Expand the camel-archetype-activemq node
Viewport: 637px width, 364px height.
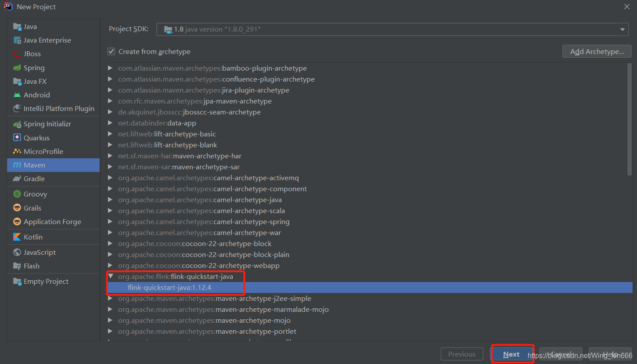(x=110, y=178)
